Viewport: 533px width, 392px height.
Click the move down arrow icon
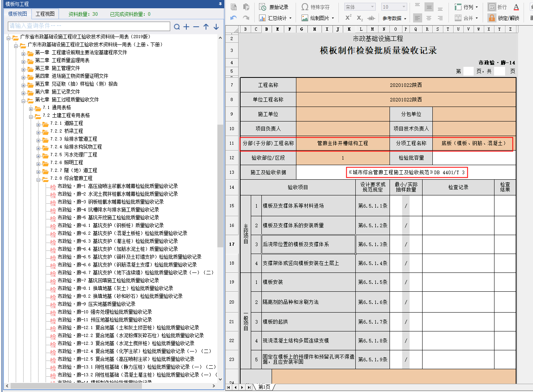click(x=216, y=27)
